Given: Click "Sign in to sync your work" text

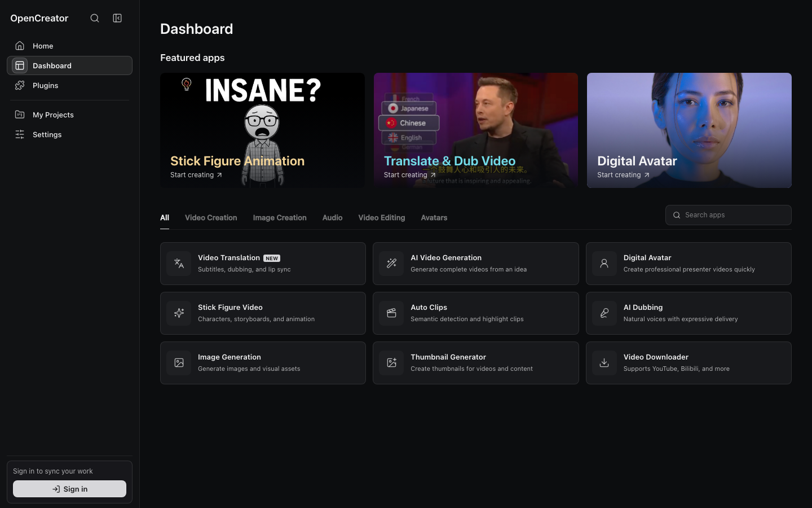Looking at the screenshot, I should (53, 471).
